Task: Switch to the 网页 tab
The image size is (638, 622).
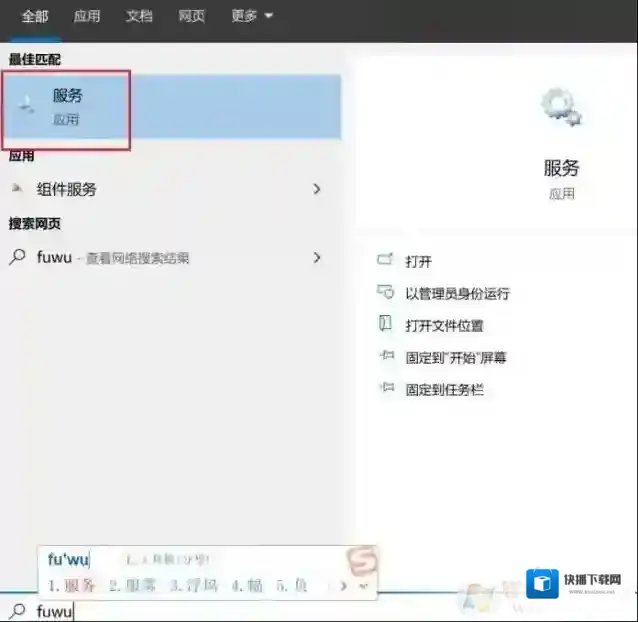Action: [x=192, y=16]
